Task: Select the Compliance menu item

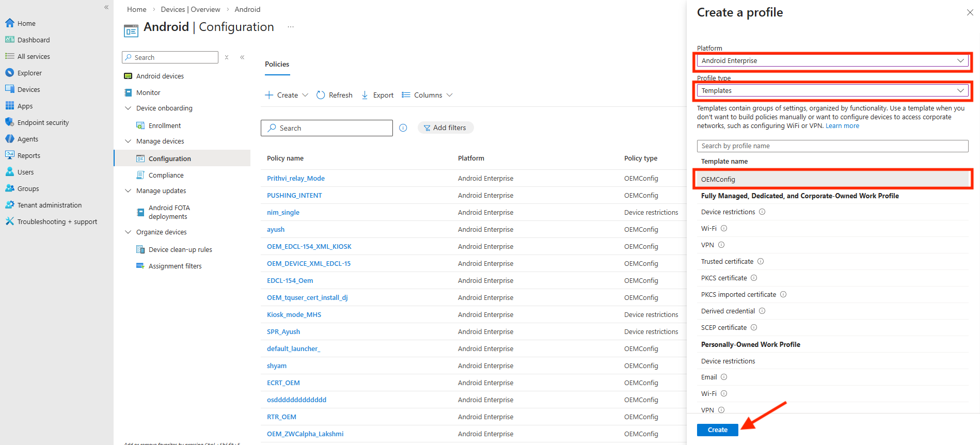Action: [x=166, y=175]
